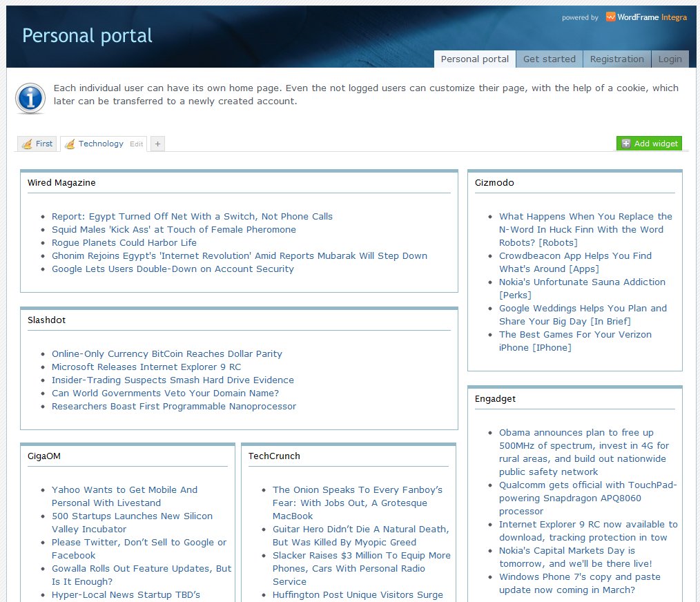The height and width of the screenshot is (602, 700).
Task: Open Nokia's Capital Markets Day article
Action: tap(576, 557)
